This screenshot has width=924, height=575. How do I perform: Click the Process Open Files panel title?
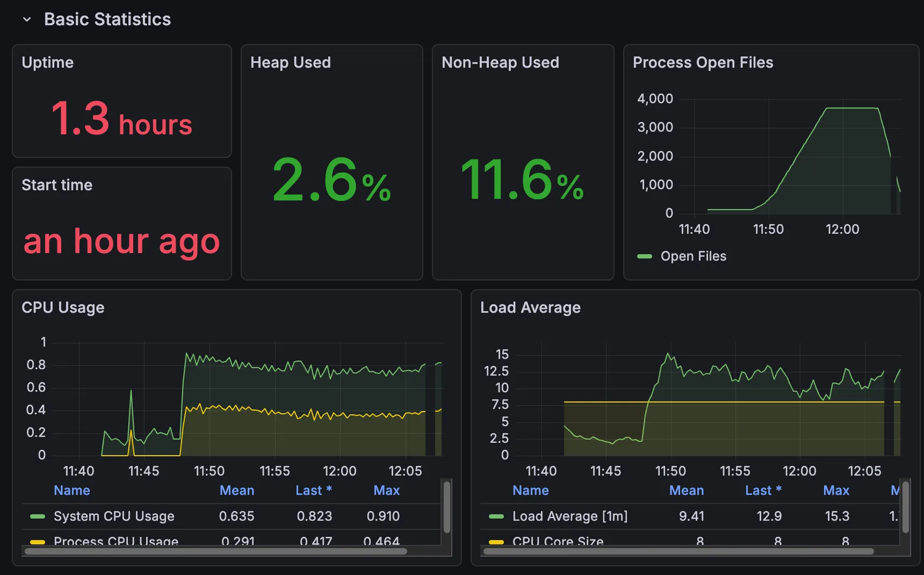tap(703, 62)
